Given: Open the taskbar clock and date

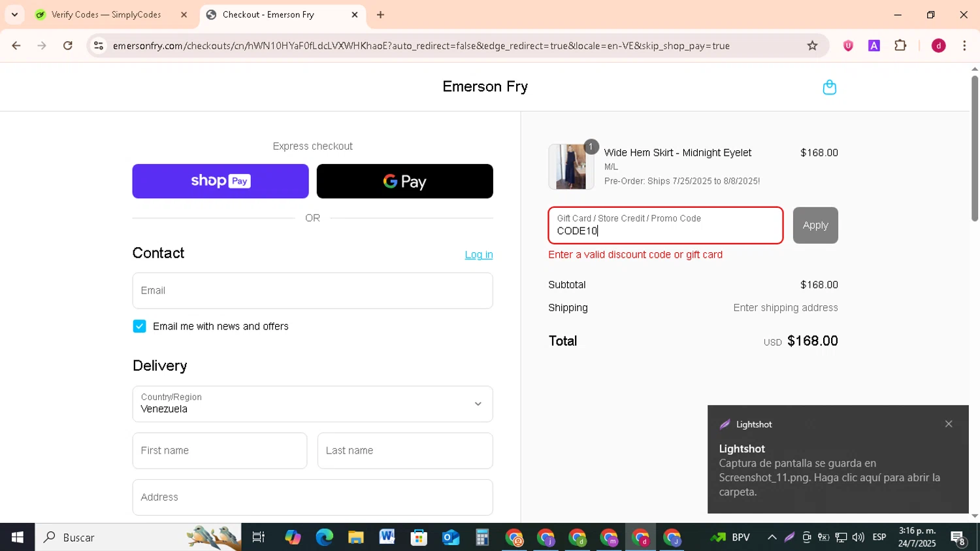Looking at the screenshot, I should (x=917, y=537).
